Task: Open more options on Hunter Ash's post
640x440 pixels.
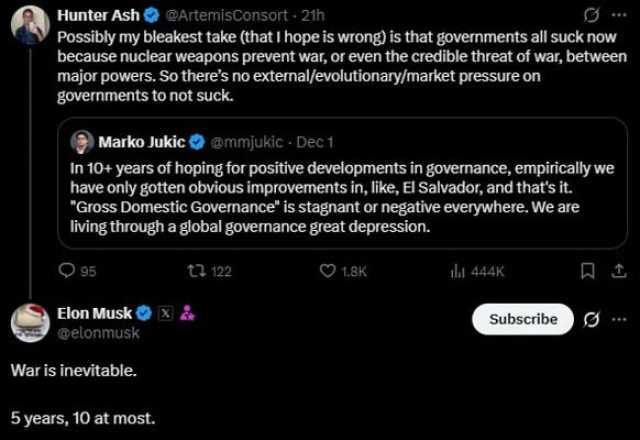Action: [x=619, y=17]
